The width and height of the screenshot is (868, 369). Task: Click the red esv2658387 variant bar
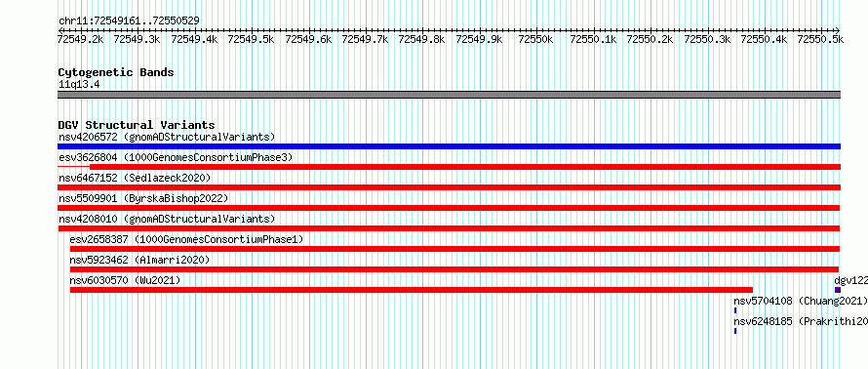tap(454, 249)
